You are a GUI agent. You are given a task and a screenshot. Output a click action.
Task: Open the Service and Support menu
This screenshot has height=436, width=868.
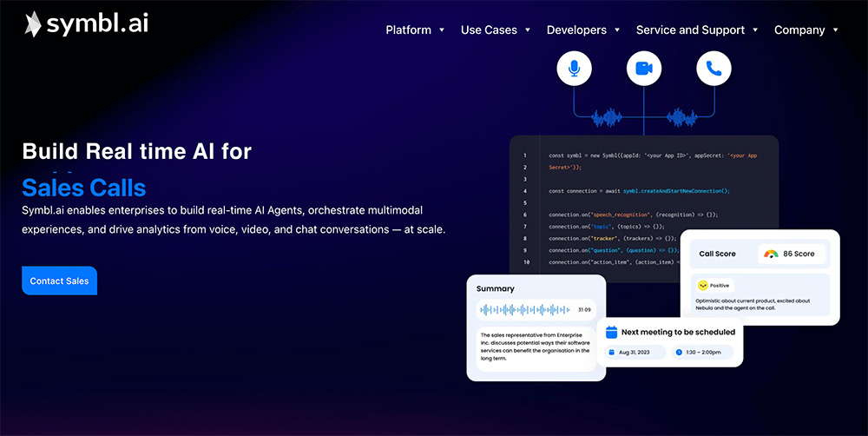pos(690,30)
